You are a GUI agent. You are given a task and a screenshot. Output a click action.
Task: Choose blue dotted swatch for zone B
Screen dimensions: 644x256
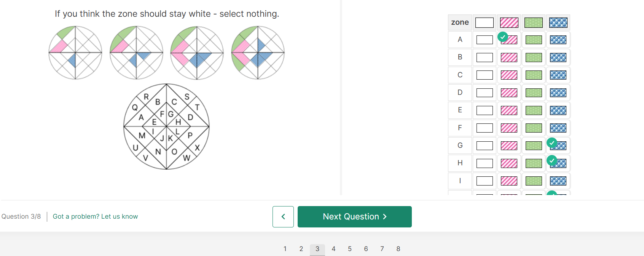(x=558, y=58)
